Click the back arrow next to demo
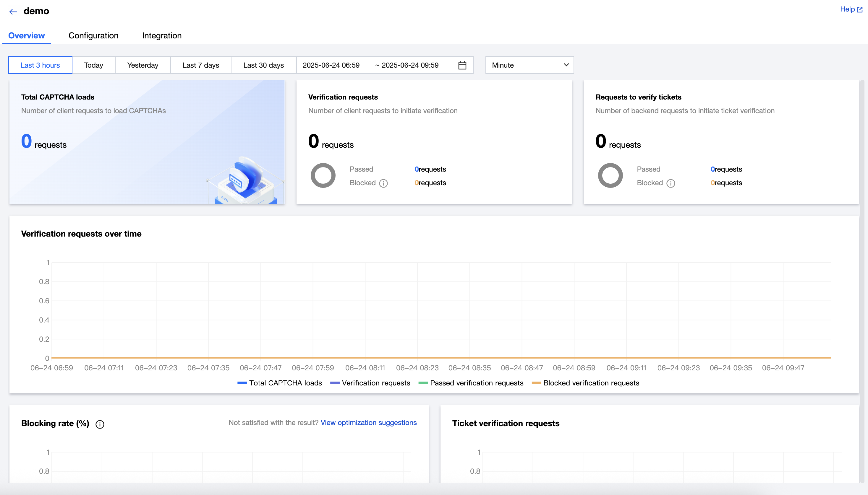Screen dimensions: 868x495 pyautogui.click(x=13, y=12)
